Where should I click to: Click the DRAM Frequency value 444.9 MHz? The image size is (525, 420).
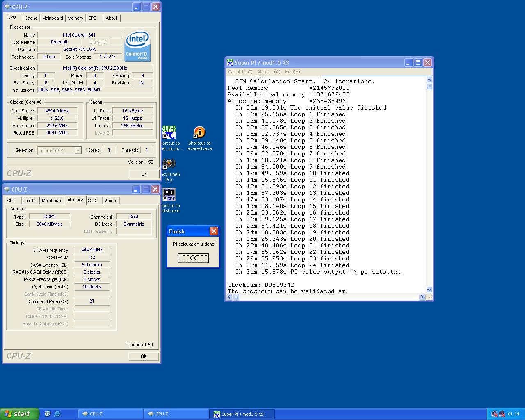[92, 250]
